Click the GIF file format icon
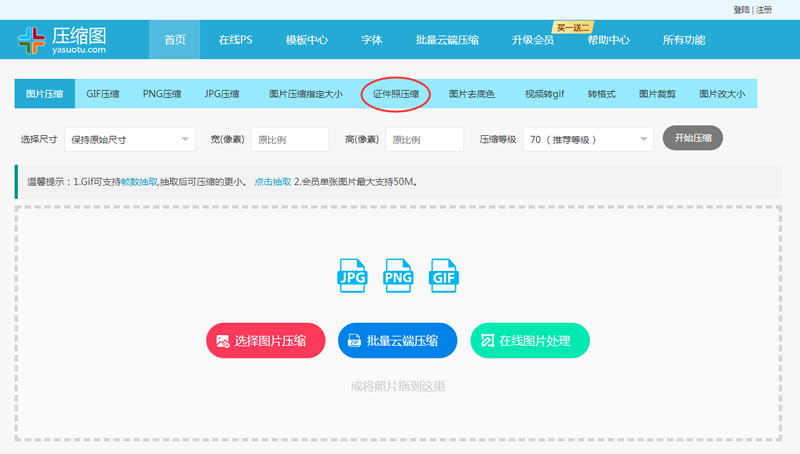Image resolution: width=800 pixels, height=454 pixels. [x=444, y=275]
